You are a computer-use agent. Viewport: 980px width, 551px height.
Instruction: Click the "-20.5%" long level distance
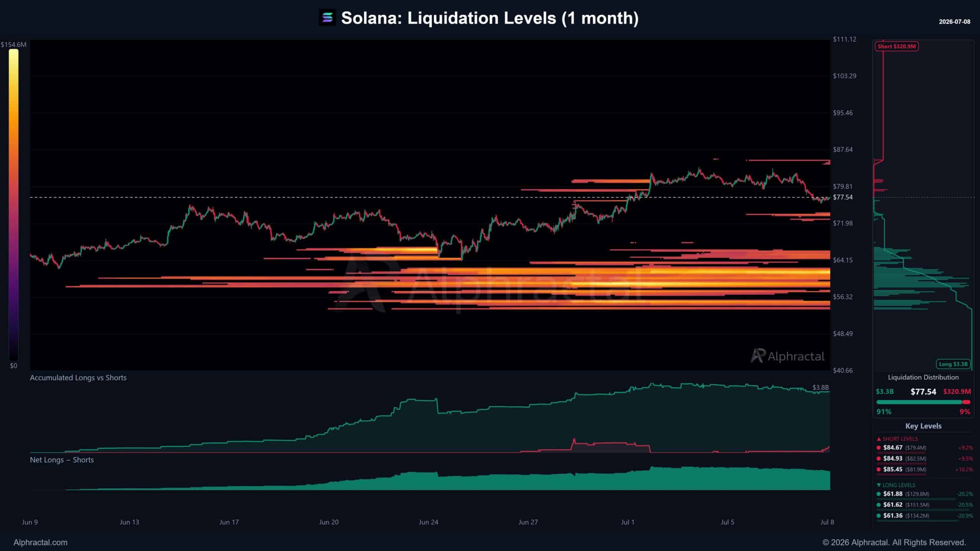point(965,505)
